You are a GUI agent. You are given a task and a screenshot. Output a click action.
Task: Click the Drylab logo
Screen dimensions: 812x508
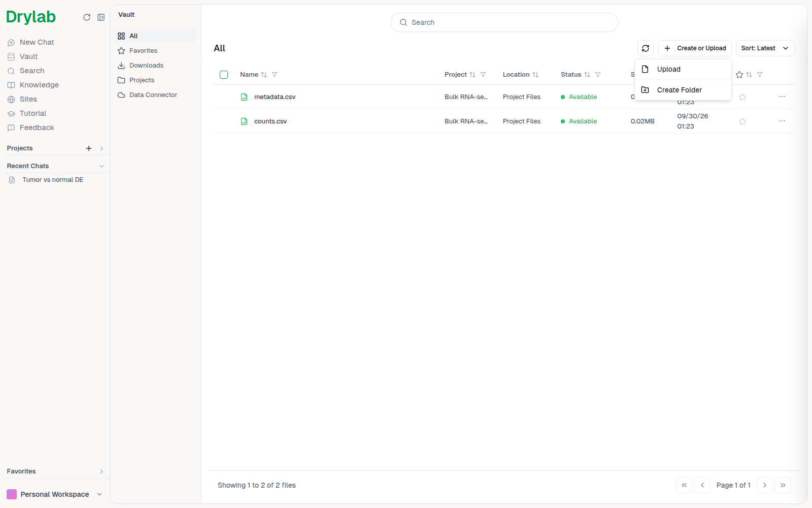(x=30, y=17)
